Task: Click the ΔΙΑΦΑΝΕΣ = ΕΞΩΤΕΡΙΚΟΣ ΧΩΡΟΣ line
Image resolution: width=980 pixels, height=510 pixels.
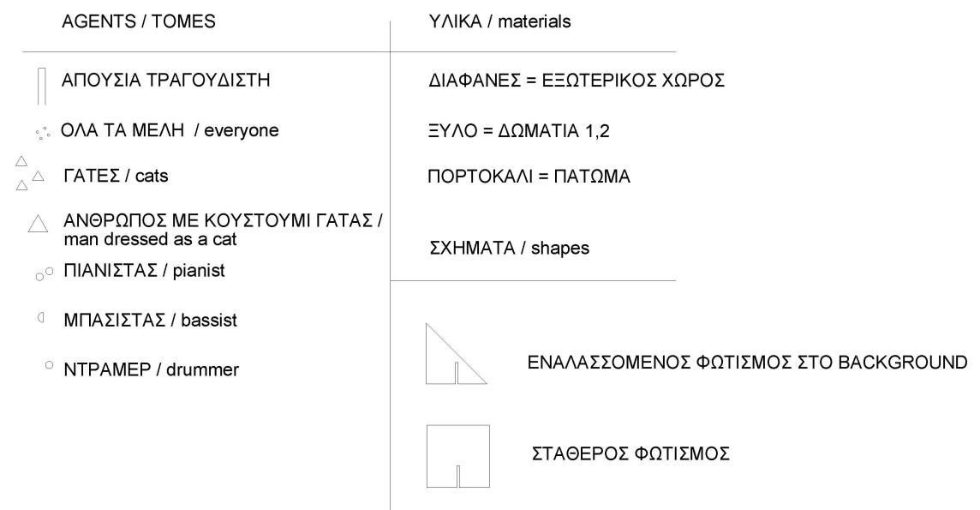Action: [x=577, y=83]
